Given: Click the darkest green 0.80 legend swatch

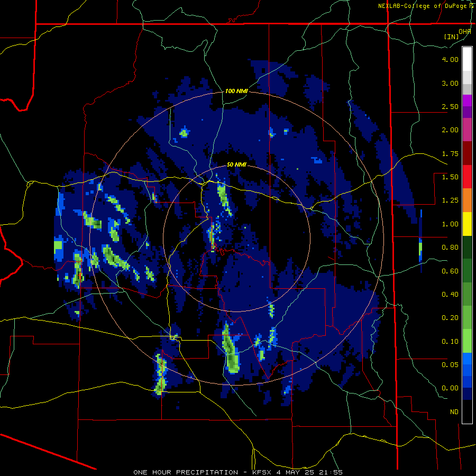Looking at the screenshot, I should pos(467,248).
